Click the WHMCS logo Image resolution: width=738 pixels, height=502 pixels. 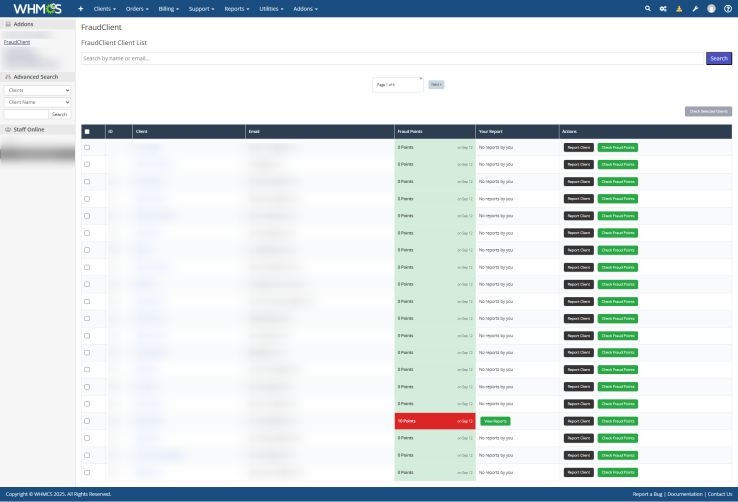37,8
